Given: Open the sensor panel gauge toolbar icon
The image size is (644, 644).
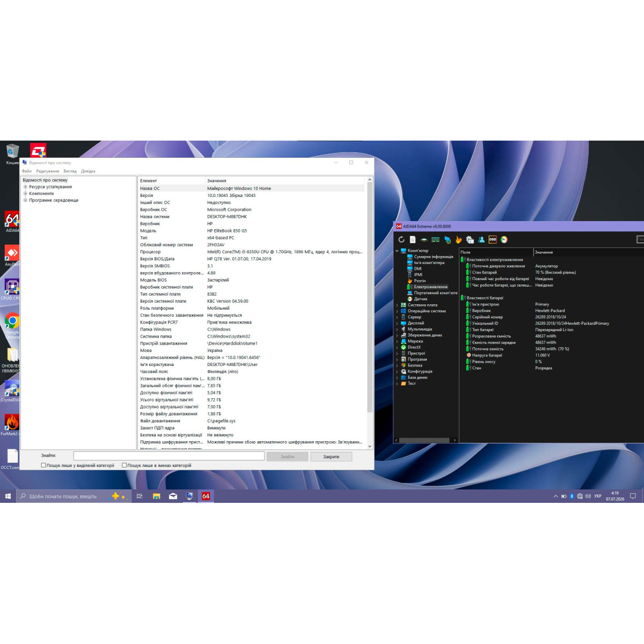Looking at the screenshot, I should pos(504,239).
